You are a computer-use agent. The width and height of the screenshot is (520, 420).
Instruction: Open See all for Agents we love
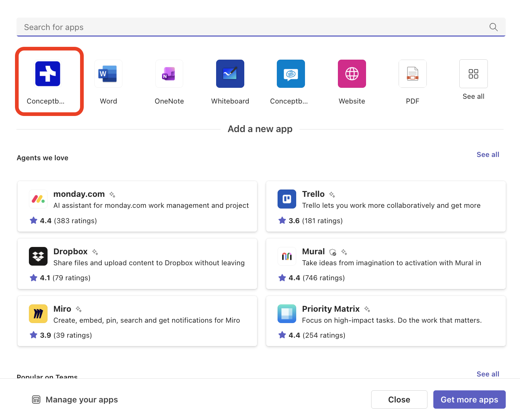488,154
